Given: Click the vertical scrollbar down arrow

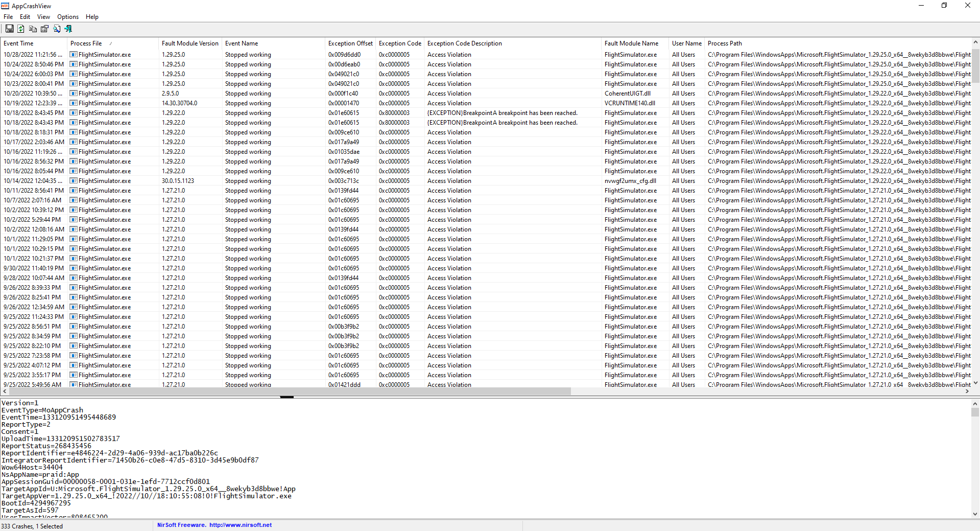Looking at the screenshot, I should (x=975, y=383).
